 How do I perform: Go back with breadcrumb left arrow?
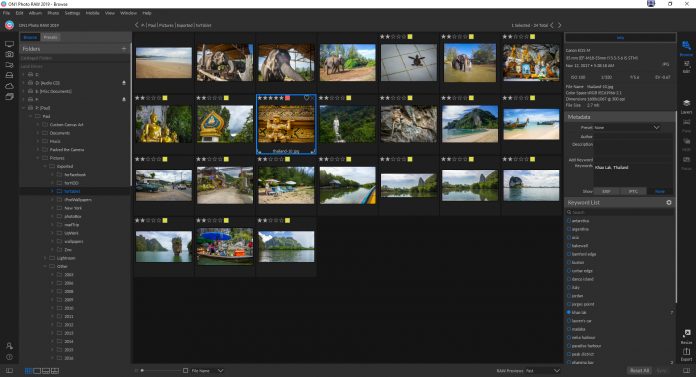tap(136, 25)
